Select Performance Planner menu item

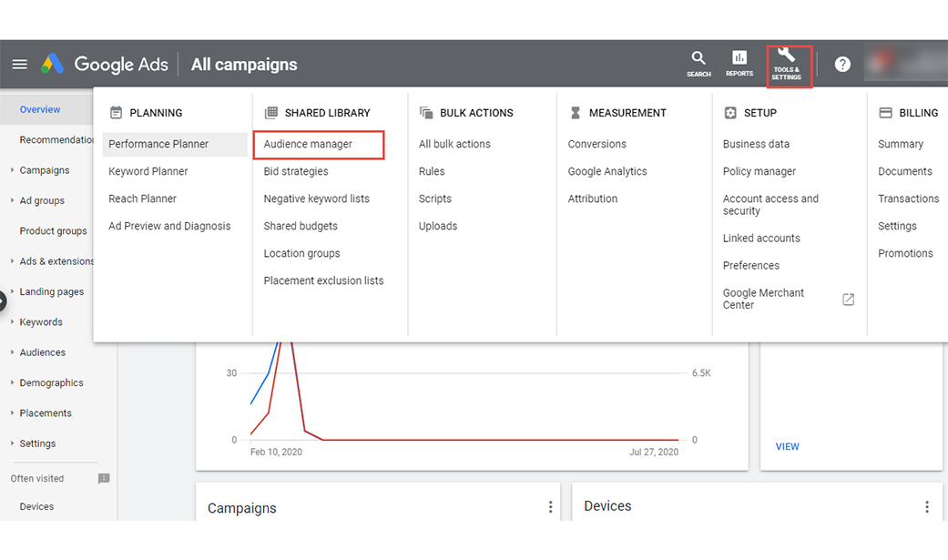pos(175,144)
